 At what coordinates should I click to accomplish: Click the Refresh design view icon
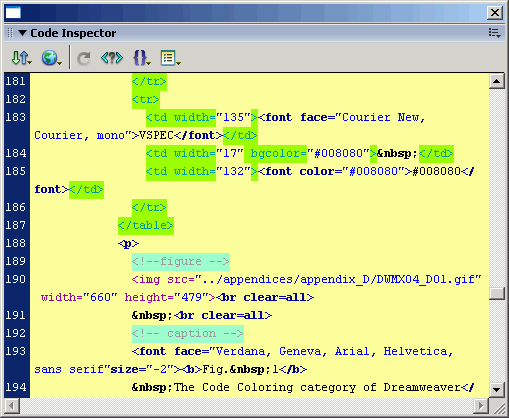click(84, 58)
